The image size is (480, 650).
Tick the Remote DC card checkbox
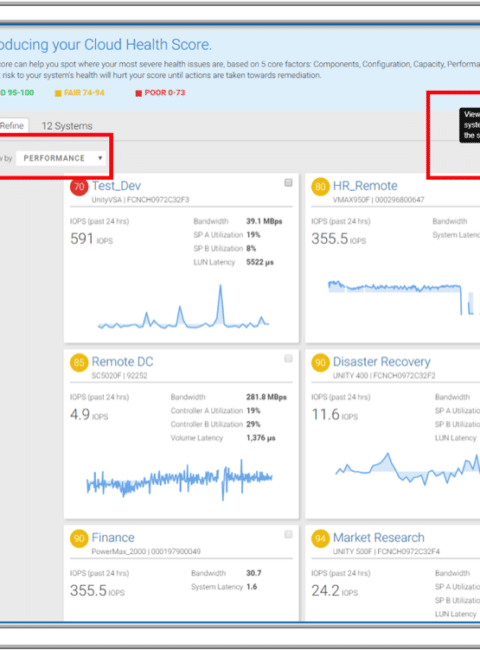click(x=288, y=359)
